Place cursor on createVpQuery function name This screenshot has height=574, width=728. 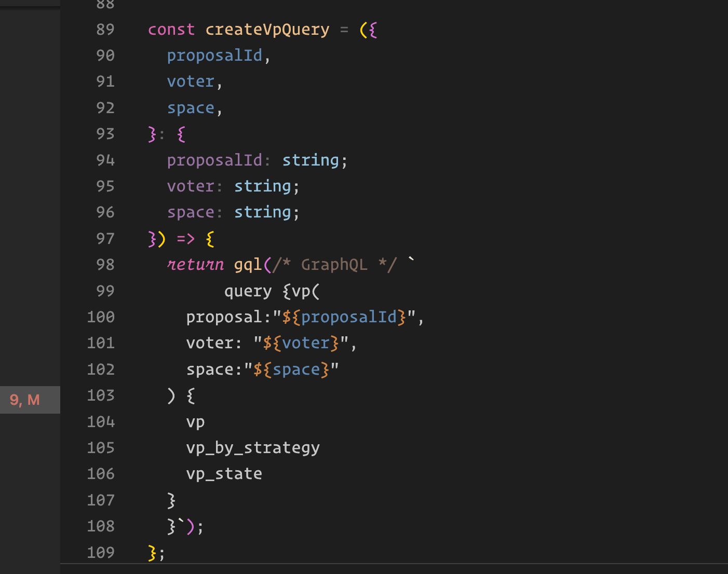[267, 30]
